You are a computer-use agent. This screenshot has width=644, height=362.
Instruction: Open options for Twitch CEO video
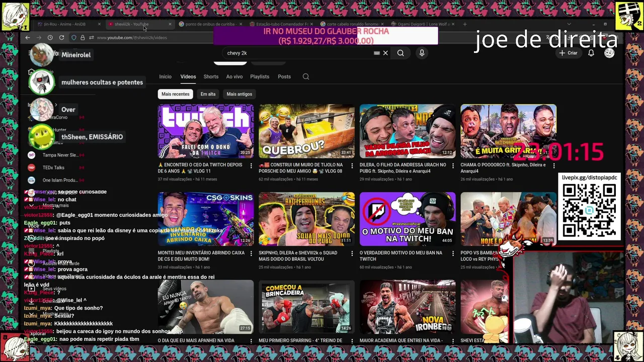251,165
